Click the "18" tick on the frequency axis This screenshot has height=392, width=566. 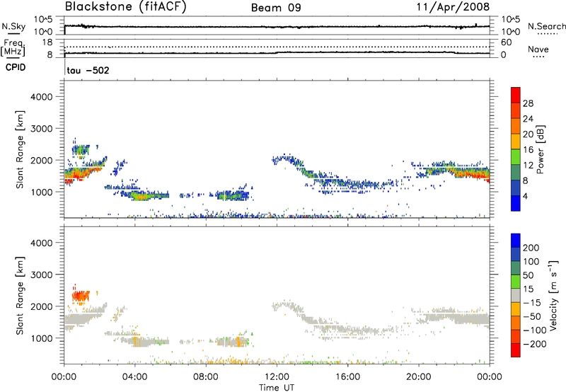point(47,42)
